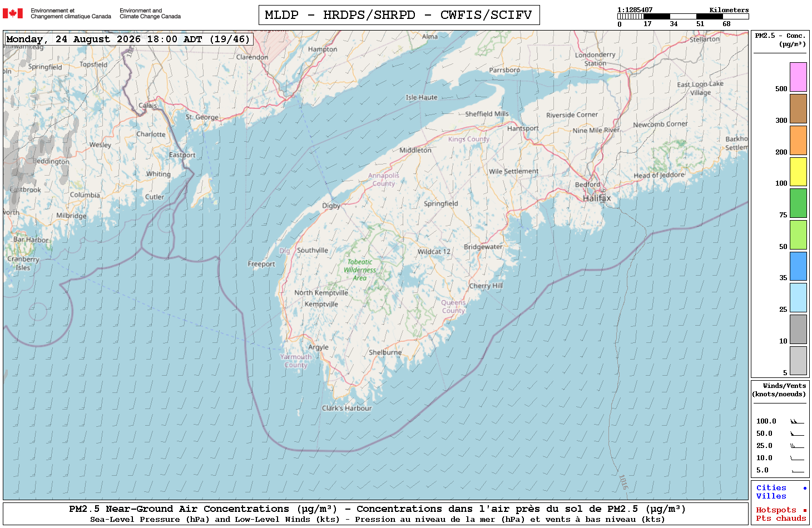Click the Calais map label
Screen dimensions: 812x528
147,105
